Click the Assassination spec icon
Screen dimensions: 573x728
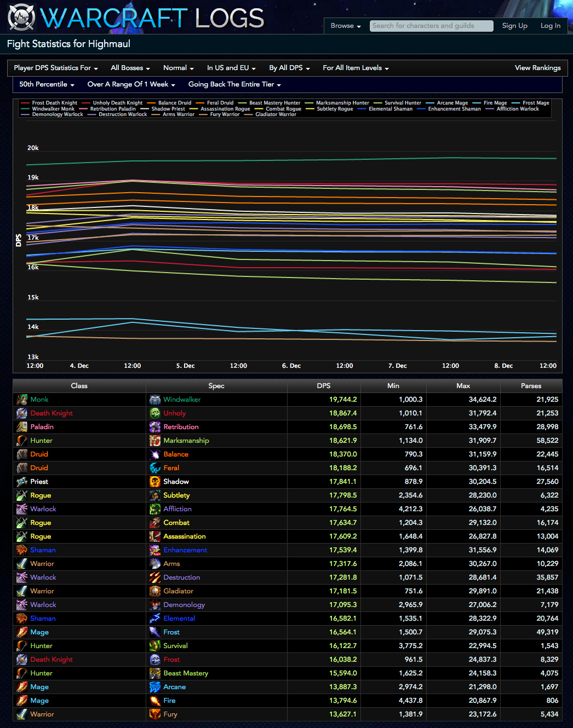tap(155, 536)
